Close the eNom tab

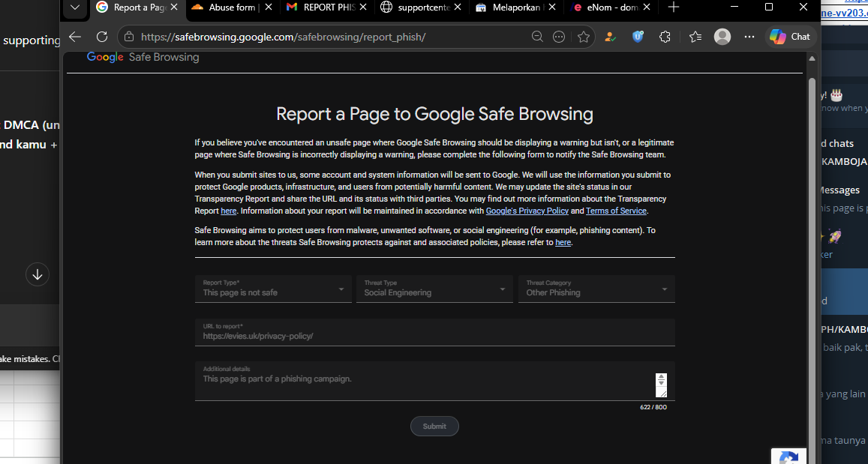point(647,7)
